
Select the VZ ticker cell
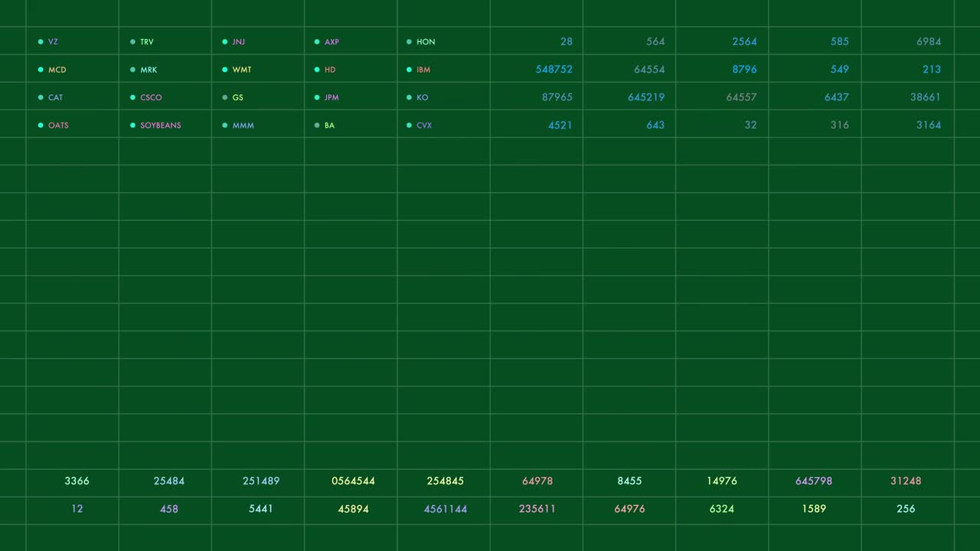tap(72, 41)
